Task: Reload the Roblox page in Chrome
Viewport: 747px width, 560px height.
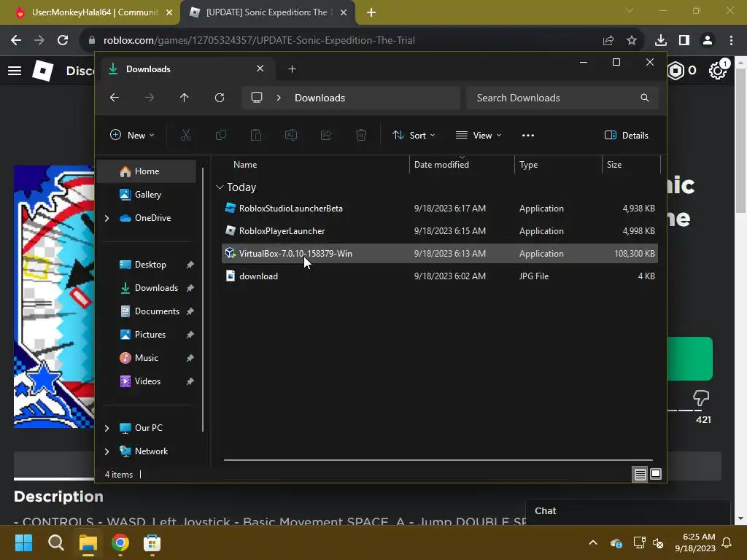Action: [x=63, y=41]
